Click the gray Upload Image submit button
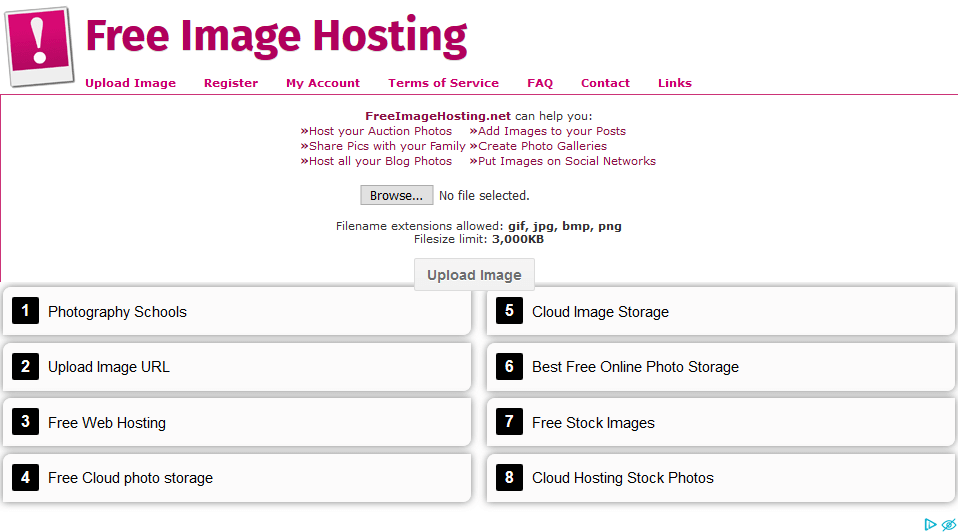 coord(474,275)
